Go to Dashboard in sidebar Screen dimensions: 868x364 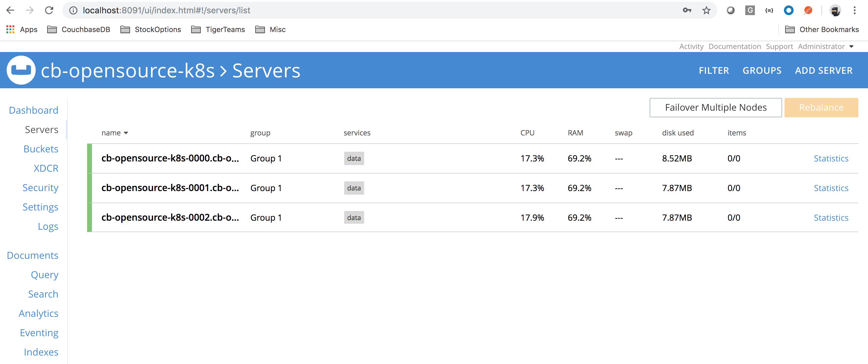coord(34,110)
